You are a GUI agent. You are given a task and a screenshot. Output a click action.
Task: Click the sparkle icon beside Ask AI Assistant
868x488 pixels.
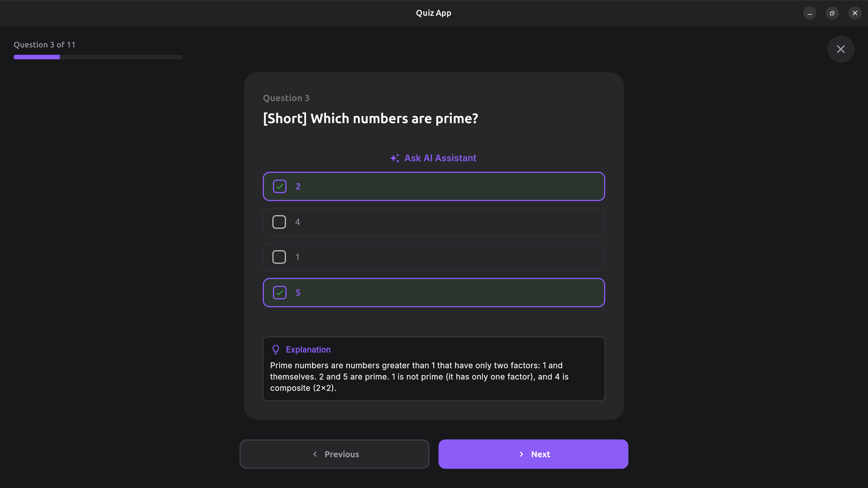[394, 158]
